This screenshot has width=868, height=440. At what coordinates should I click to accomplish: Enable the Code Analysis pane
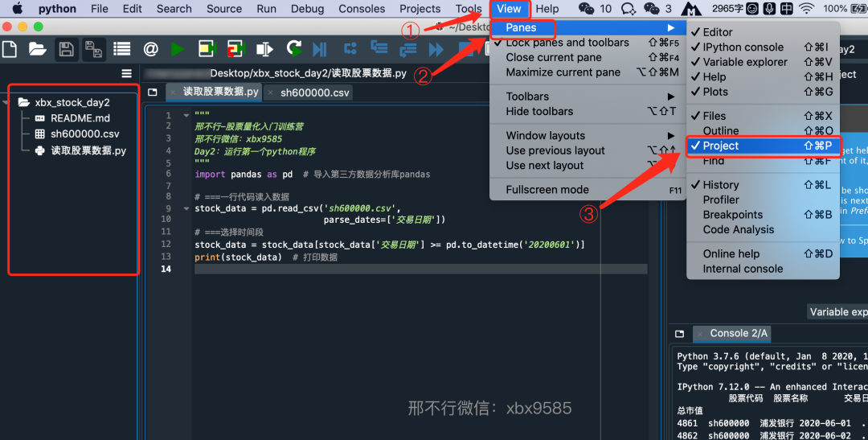[763, 230]
